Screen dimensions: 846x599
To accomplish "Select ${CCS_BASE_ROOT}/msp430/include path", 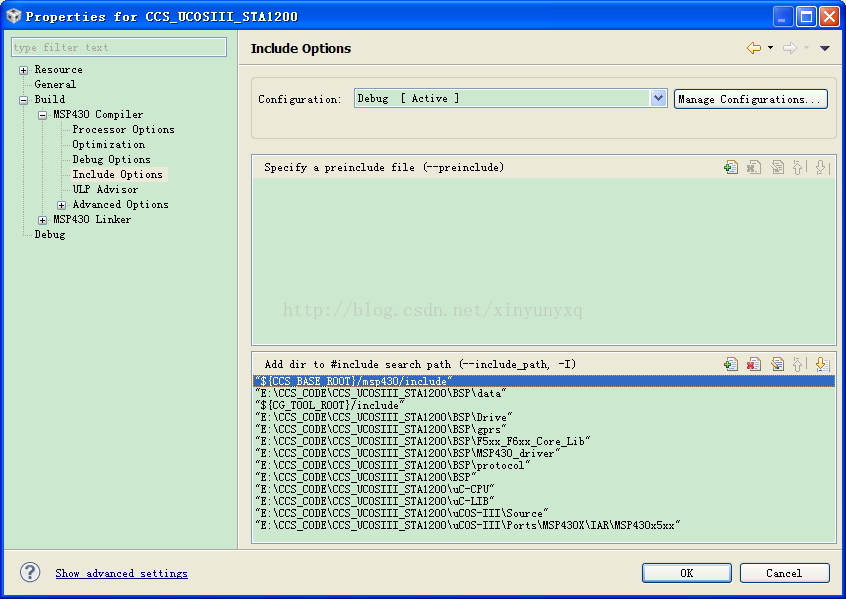I will click(544, 381).
